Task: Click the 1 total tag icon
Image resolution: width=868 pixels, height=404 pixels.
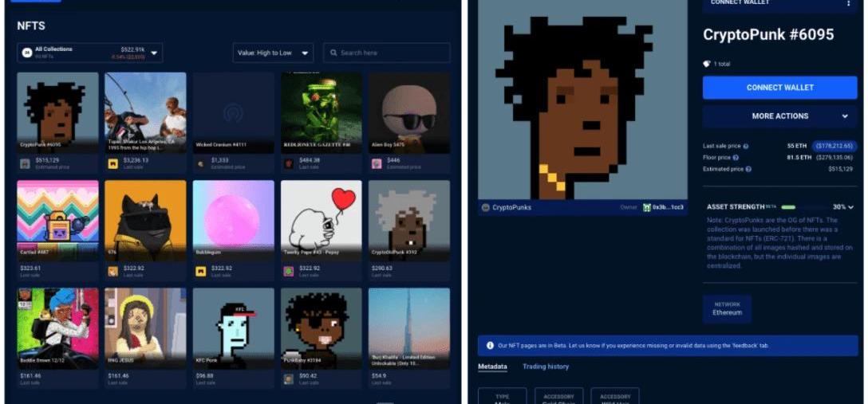Action: click(x=706, y=64)
